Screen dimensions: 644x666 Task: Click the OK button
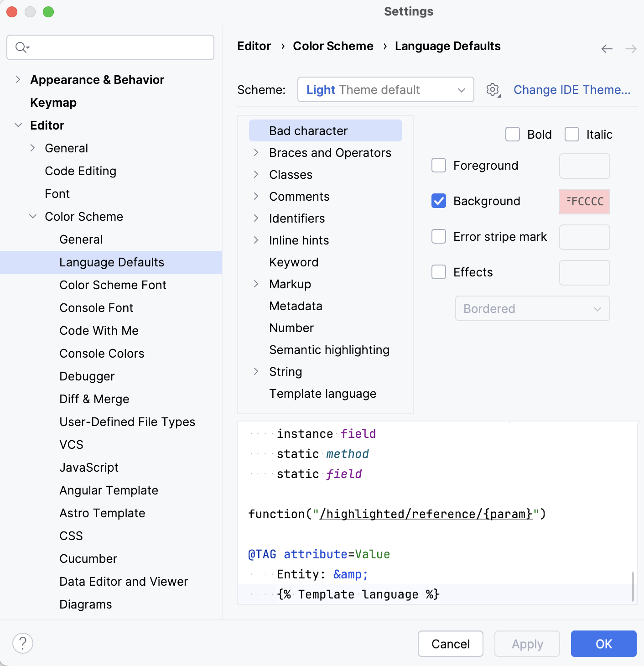(603, 644)
